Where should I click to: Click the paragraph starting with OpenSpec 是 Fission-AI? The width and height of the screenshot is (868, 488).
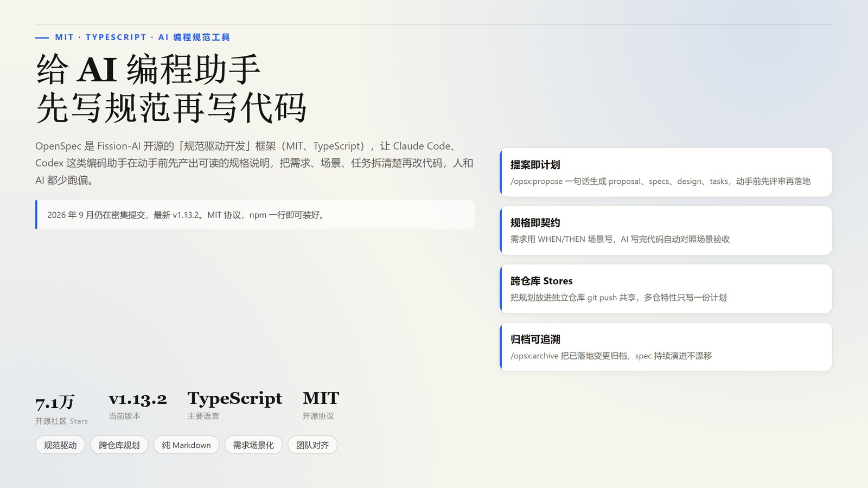(x=254, y=163)
